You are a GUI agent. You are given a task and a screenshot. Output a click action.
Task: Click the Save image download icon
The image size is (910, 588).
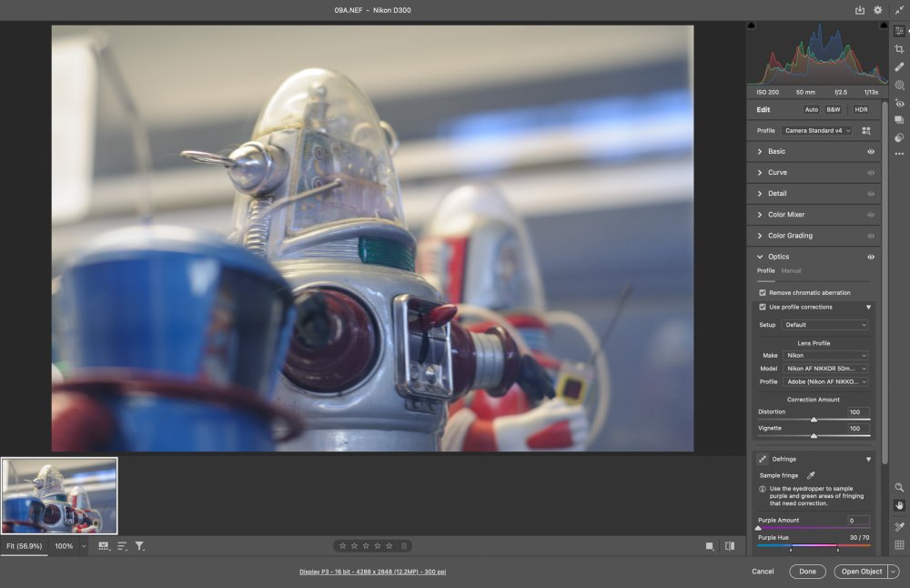(860, 10)
